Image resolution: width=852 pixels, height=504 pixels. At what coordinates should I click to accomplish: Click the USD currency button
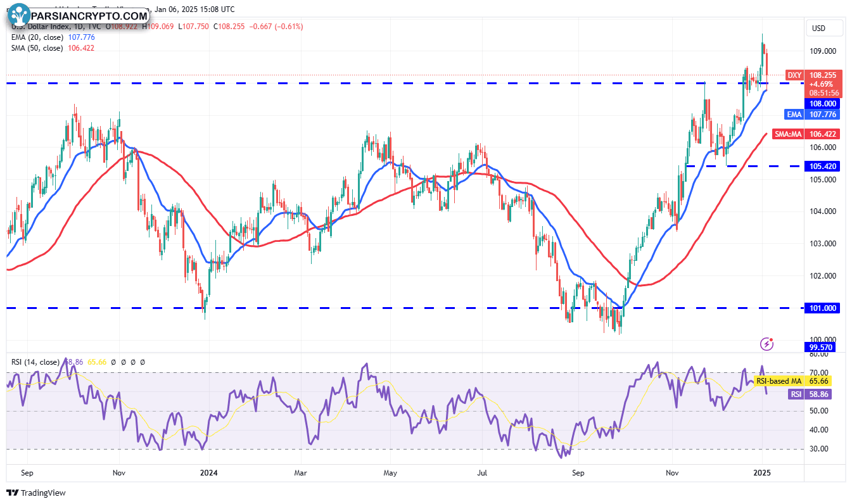coord(825,28)
